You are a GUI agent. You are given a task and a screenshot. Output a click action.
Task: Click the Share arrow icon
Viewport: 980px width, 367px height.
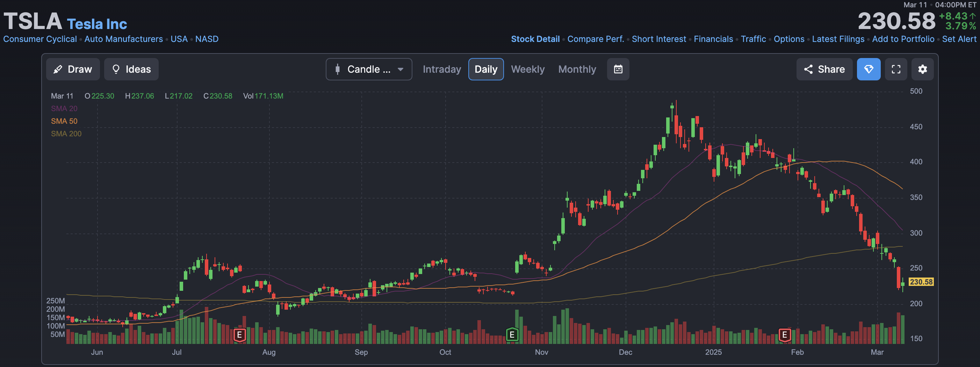pyautogui.click(x=808, y=69)
